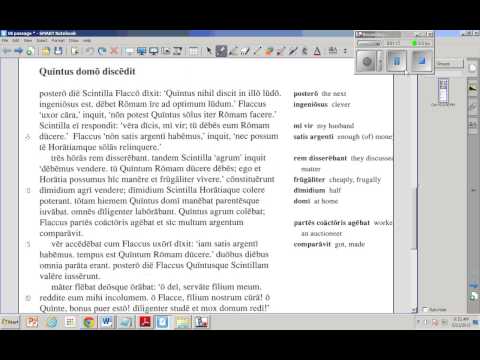Open the yellow folder Open File icon
Image resolution: width=480 pixels, height=360 pixels.
[46, 51]
